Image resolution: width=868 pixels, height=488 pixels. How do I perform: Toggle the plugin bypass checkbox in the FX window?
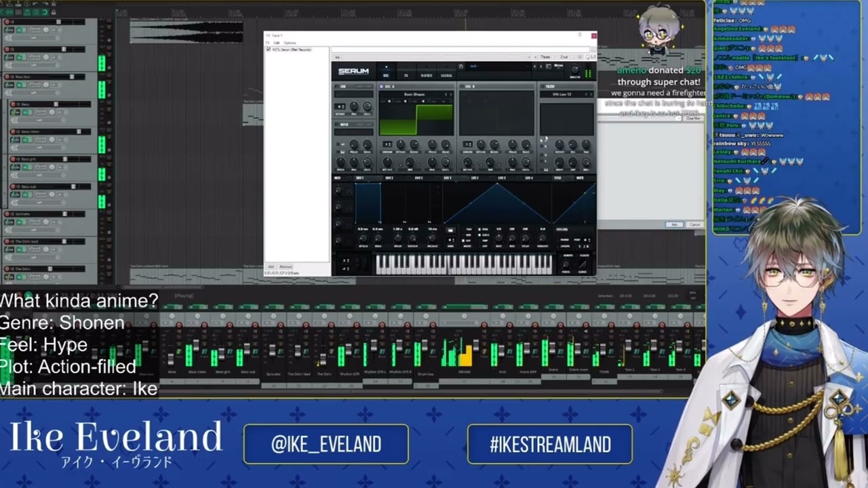[x=593, y=57]
